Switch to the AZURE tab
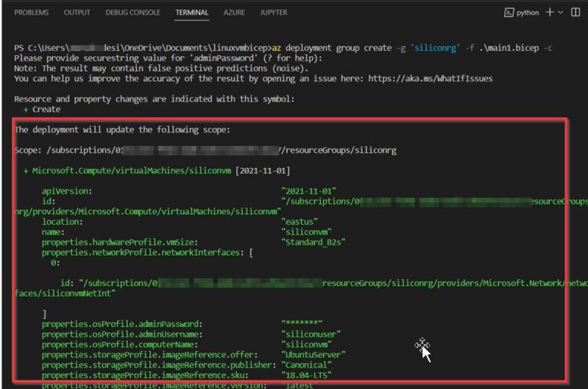Viewport: 588px width, 389px height. (234, 13)
